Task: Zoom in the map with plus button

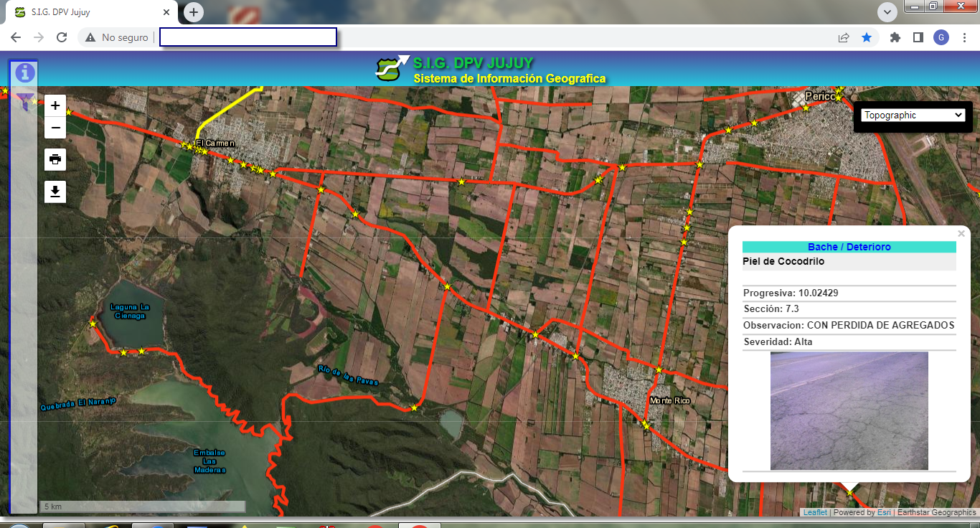Action: (x=55, y=105)
